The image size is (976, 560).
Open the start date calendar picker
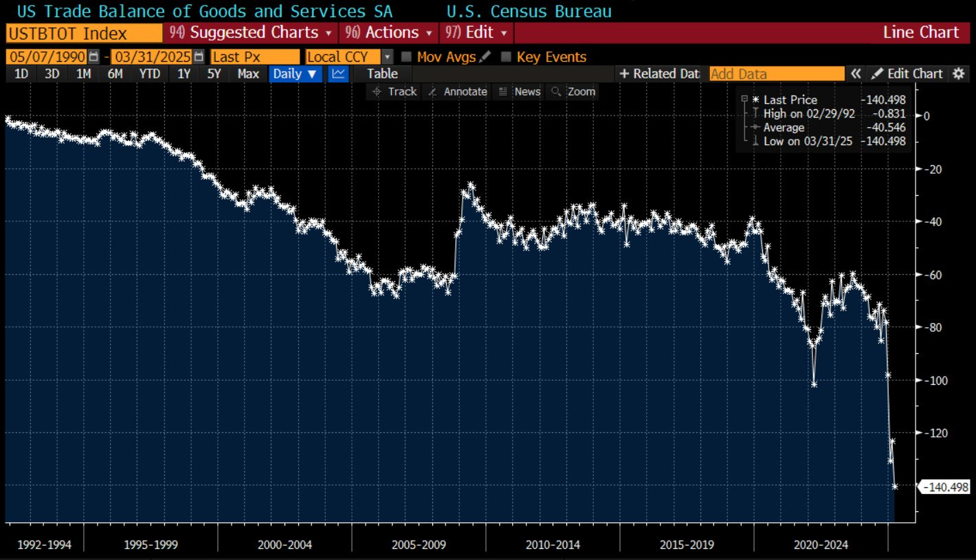[x=94, y=57]
